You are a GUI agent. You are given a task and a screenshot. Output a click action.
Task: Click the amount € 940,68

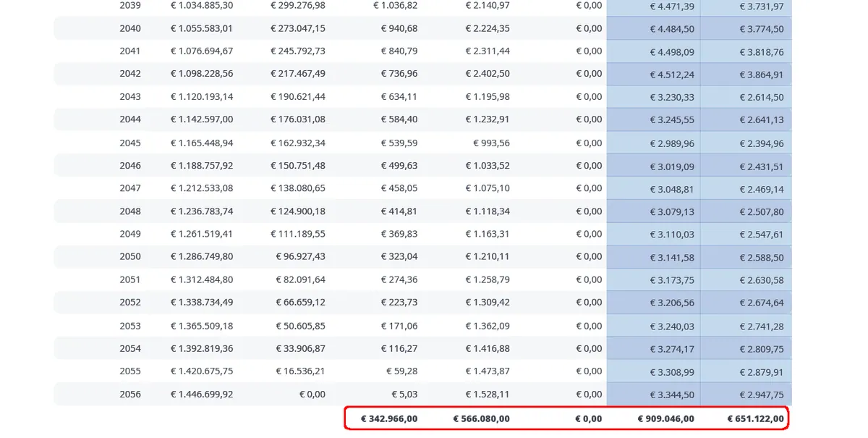click(399, 28)
